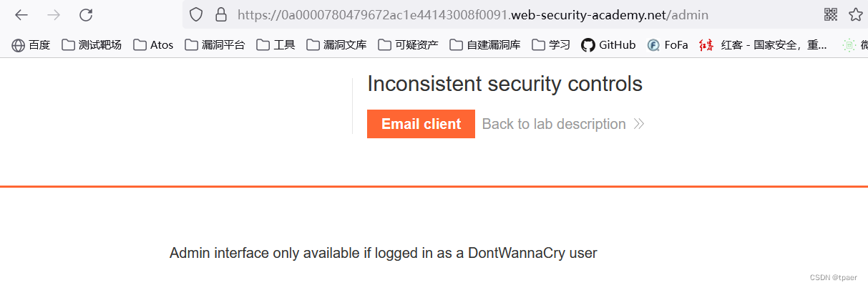
Task: Click the QR code icon
Action: (x=831, y=14)
